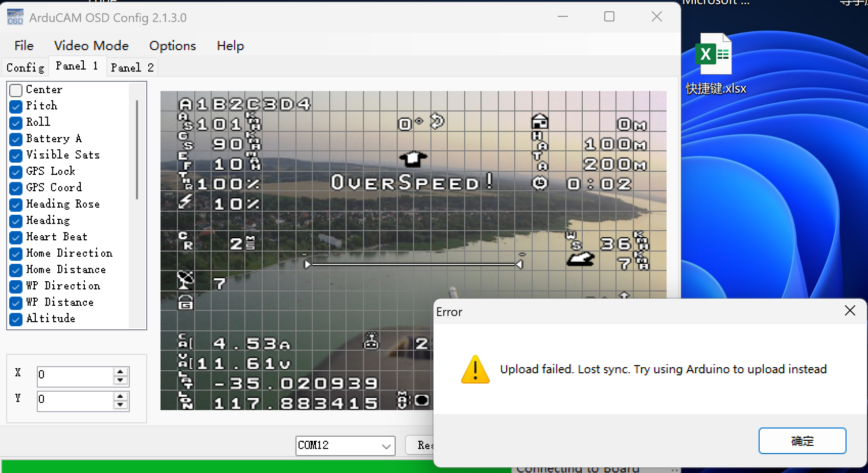This screenshot has height=473, width=868.
Task: Open the 快捷键.xlsx Excel file on desktop
Action: (715, 64)
